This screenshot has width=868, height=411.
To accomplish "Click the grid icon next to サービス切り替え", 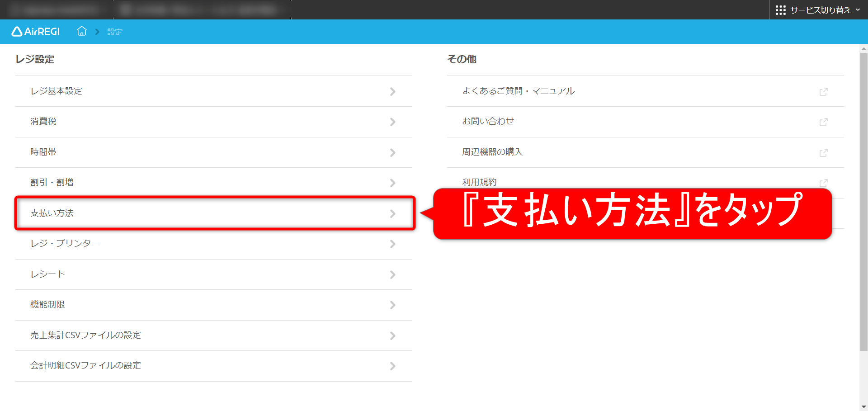I will pos(780,9).
